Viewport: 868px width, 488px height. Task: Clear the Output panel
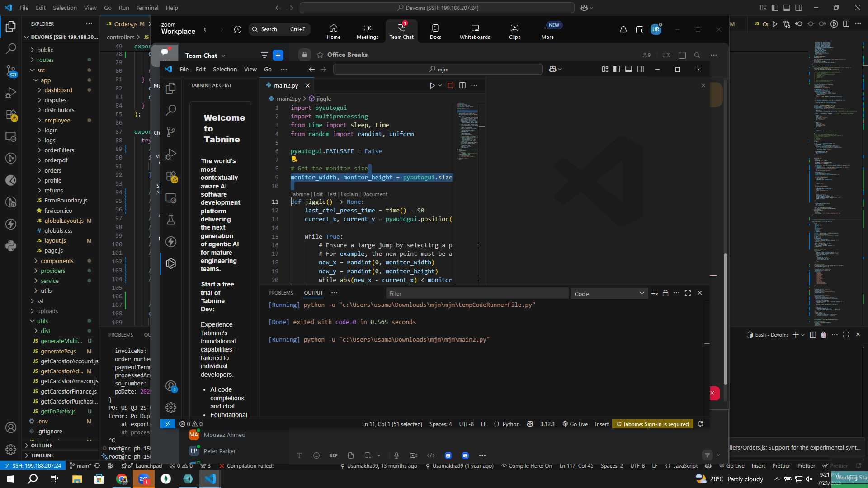(654, 293)
